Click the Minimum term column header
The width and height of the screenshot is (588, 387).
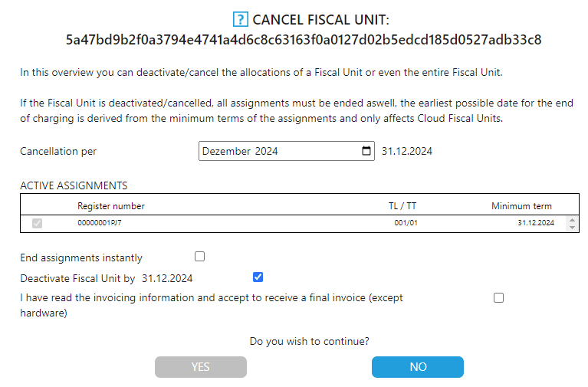[x=521, y=206]
